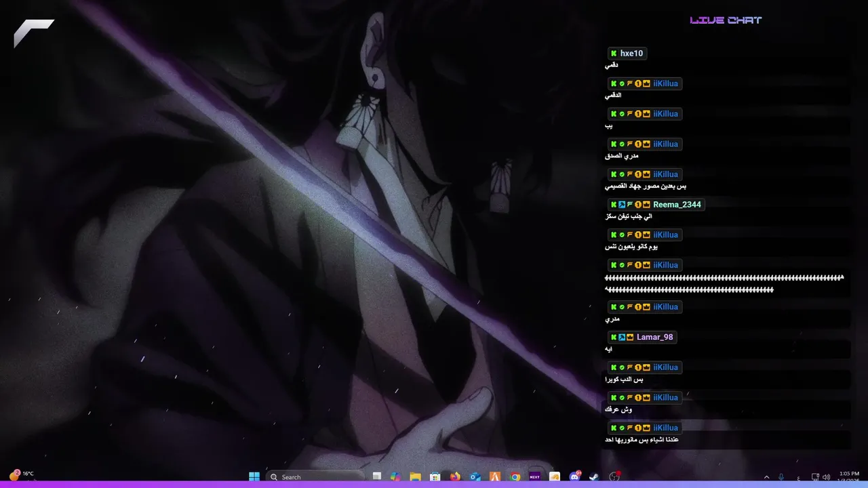Click the microphone tray icon
Screen dimensions: 868x488
[781, 477]
